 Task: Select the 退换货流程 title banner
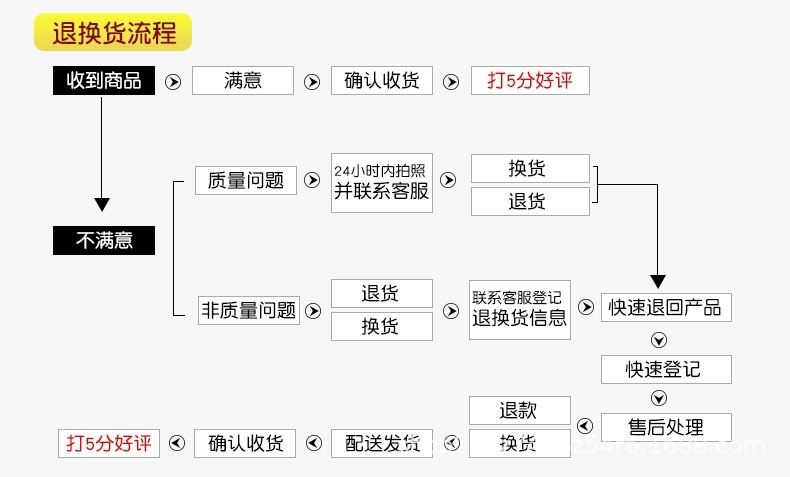pyautogui.click(x=112, y=32)
